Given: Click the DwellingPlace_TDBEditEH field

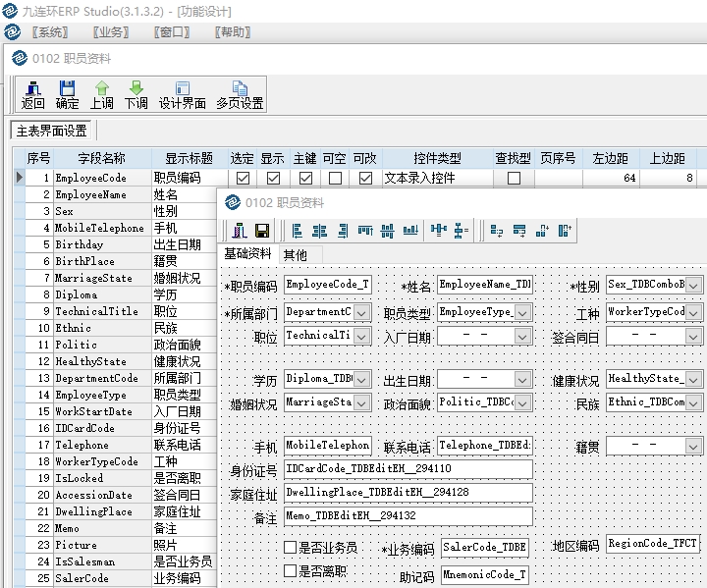Looking at the screenshot, I should 408,493.
